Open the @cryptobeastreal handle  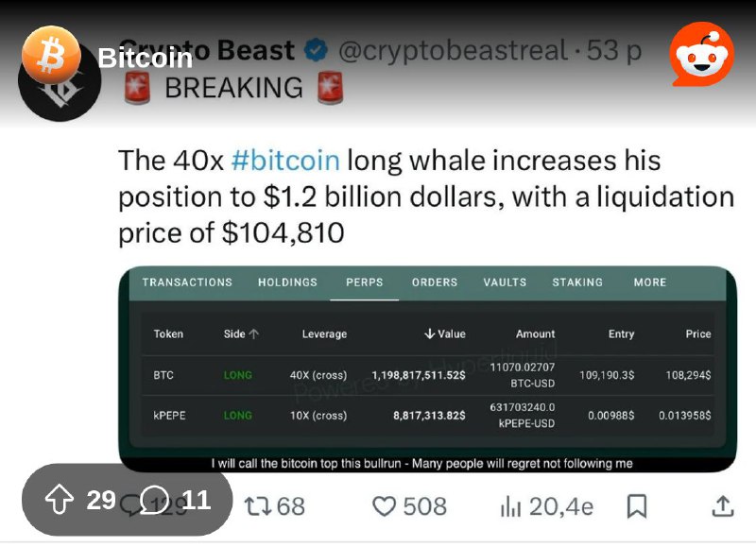tap(454, 51)
